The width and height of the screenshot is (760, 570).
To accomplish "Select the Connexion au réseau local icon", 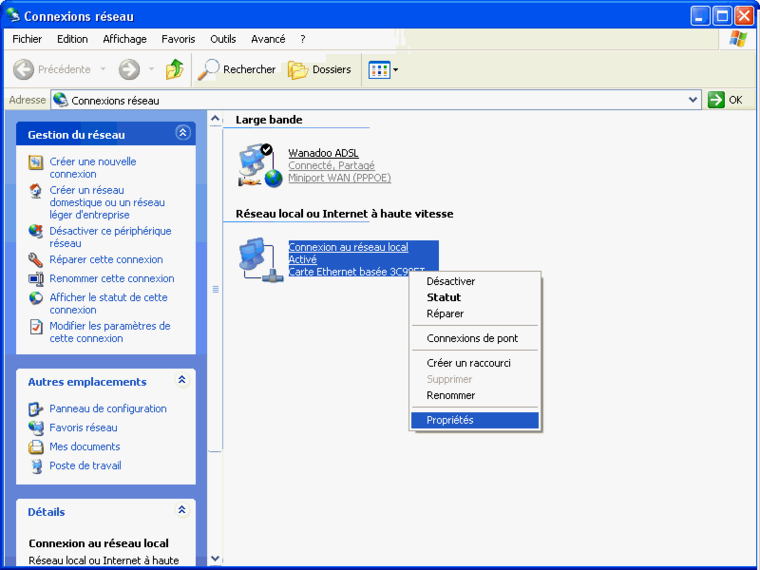I will [x=260, y=260].
